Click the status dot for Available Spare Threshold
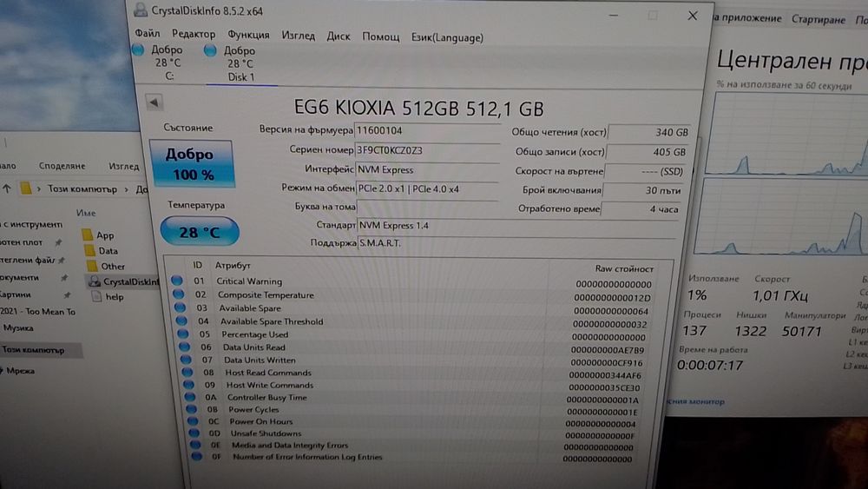This screenshot has height=489, width=868. (x=181, y=320)
